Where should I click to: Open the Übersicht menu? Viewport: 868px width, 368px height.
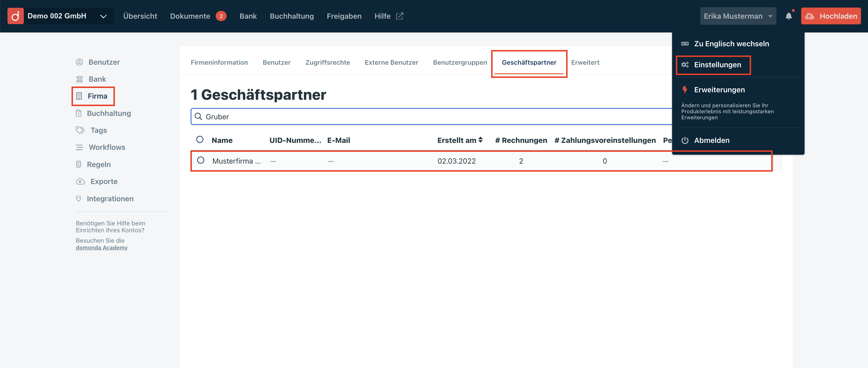(140, 16)
